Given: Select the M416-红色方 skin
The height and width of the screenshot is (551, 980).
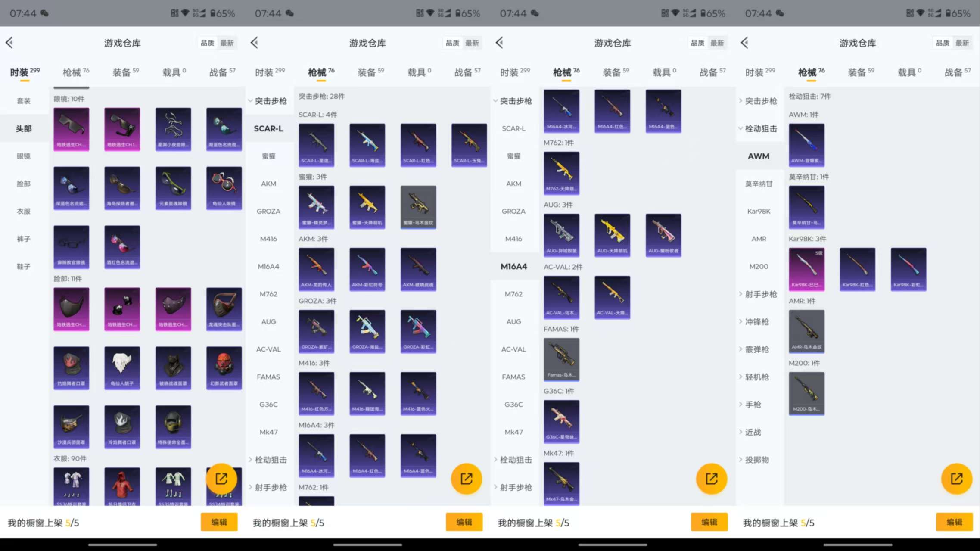Looking at the screenshot, I should (317, 394).
